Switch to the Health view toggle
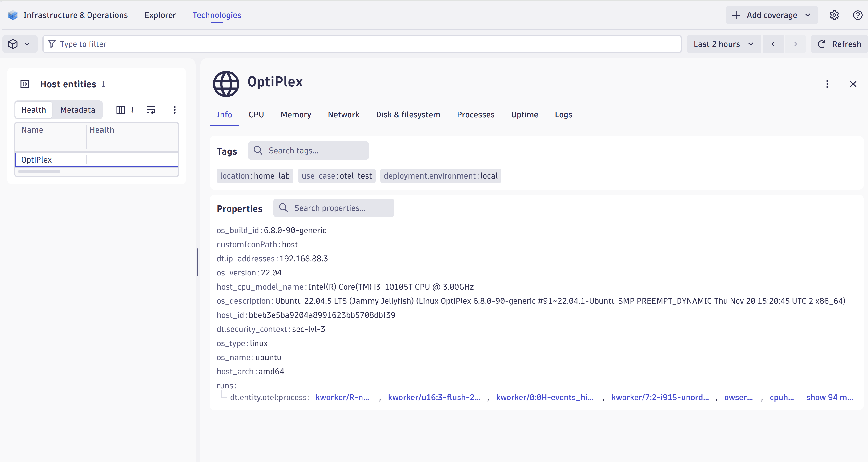The height and width of the screenshot is (462, 868). (x=33, y=109)
